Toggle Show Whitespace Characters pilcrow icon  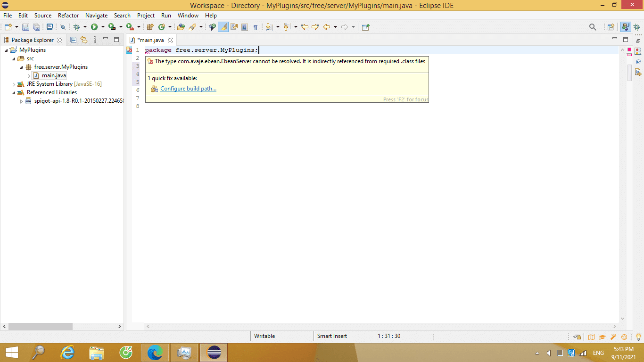pyautogui.click(x=256, y=27)
